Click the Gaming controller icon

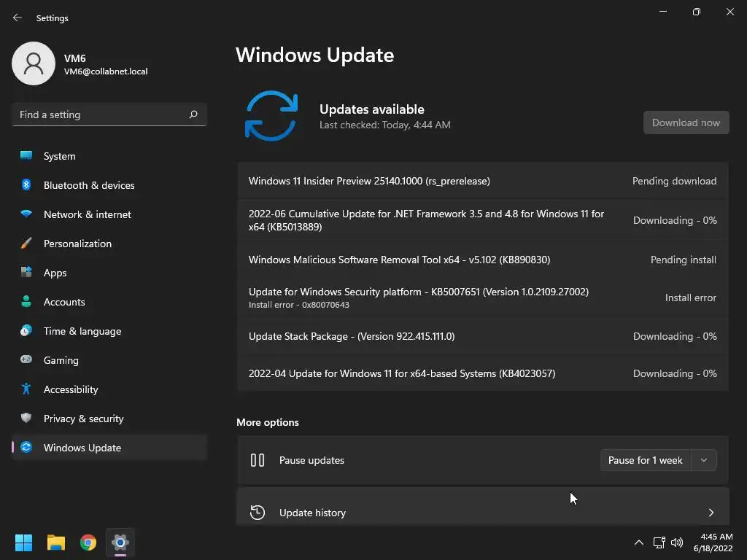(26, 359)
